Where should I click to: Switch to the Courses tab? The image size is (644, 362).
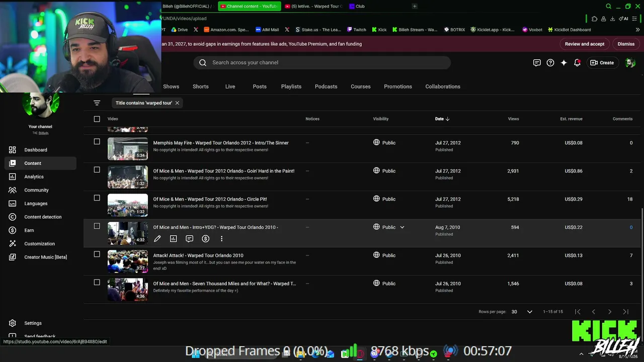click(361, 86)
